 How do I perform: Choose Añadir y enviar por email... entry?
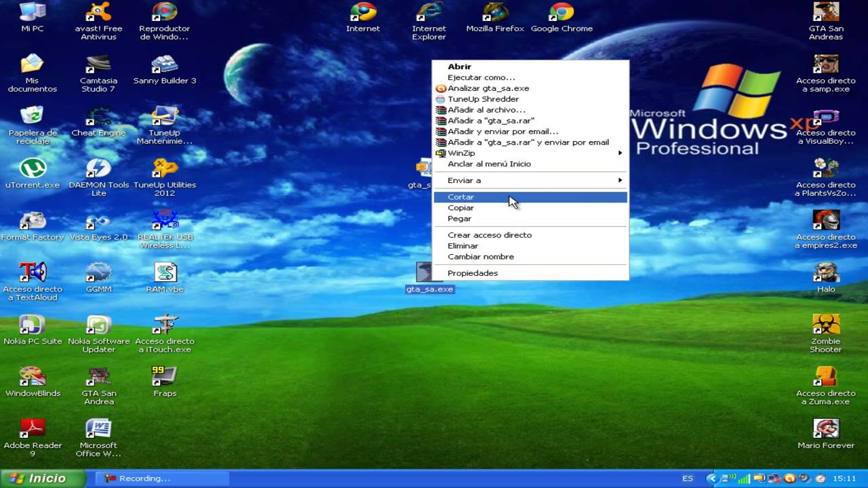click(x=530, y=131)
